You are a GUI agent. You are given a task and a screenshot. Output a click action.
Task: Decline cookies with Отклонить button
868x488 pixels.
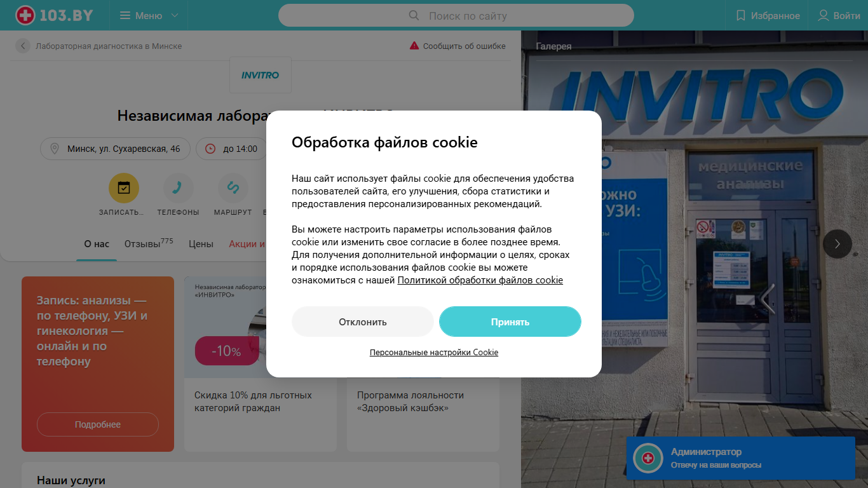(x=363, y=322)
